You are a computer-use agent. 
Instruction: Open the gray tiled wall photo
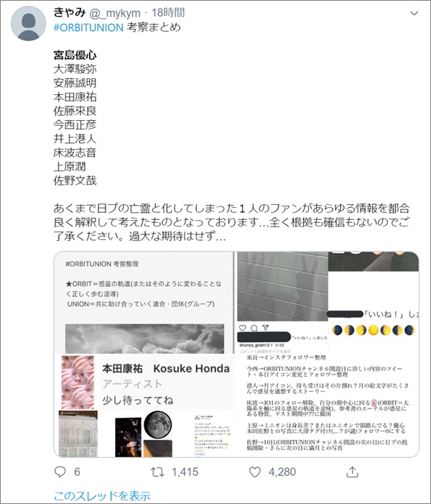282,286
